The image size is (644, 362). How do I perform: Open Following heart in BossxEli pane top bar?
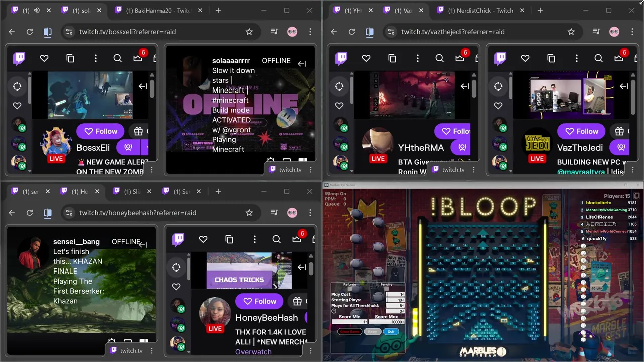[44, 58]
